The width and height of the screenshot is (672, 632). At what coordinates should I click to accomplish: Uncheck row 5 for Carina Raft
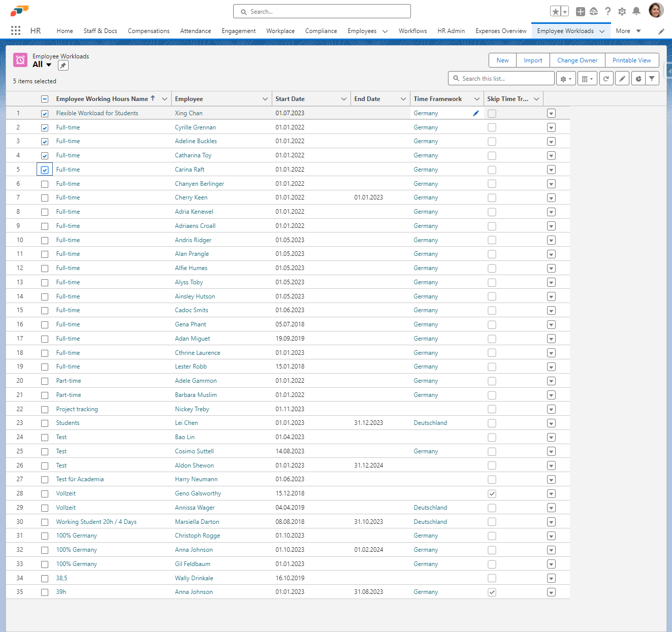coord(45,170)
